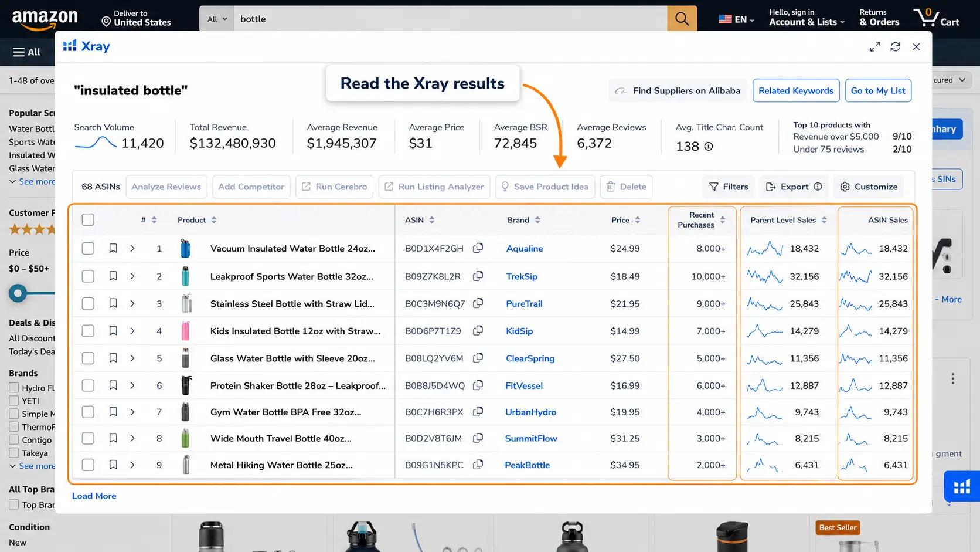Open the All search category dropdown
The height and width of the screenshot is (552, 980).
[217, 19]
